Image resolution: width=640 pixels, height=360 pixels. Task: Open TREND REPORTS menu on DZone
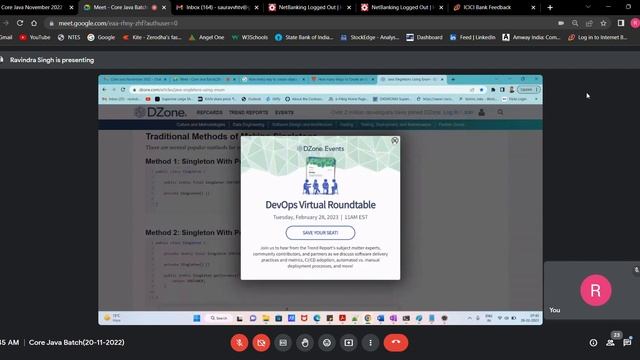point(249,112)
